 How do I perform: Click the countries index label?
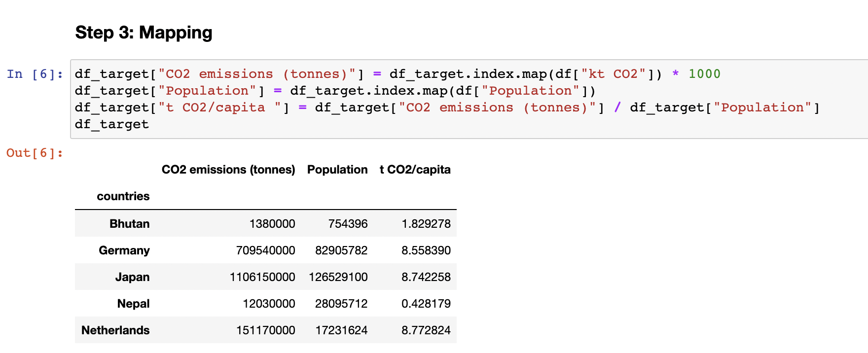coord(123,196)
